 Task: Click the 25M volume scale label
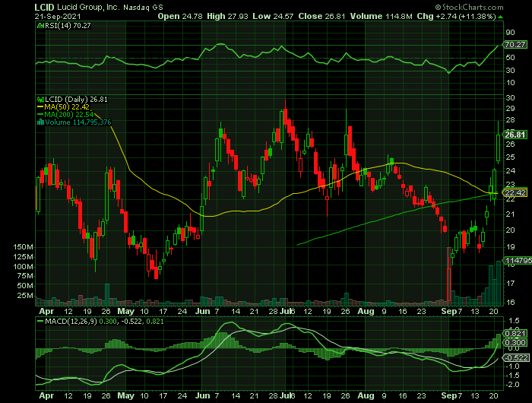coord(25,295)
